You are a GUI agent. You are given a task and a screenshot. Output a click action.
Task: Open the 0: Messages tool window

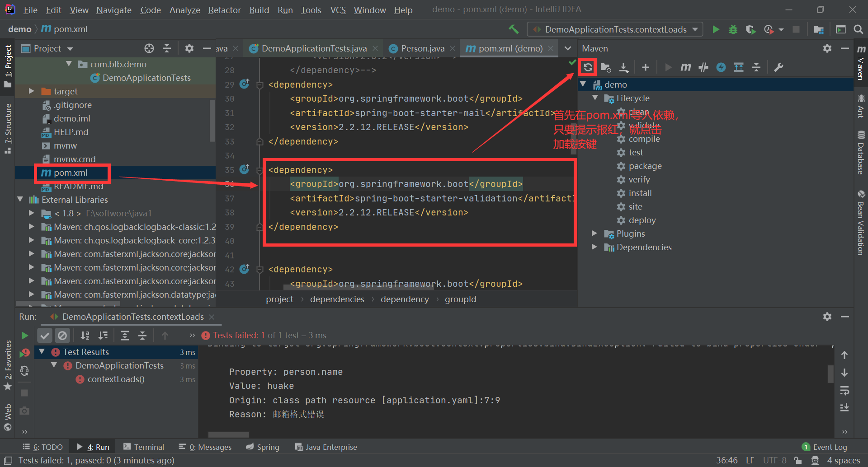click(x=205, y=447)
